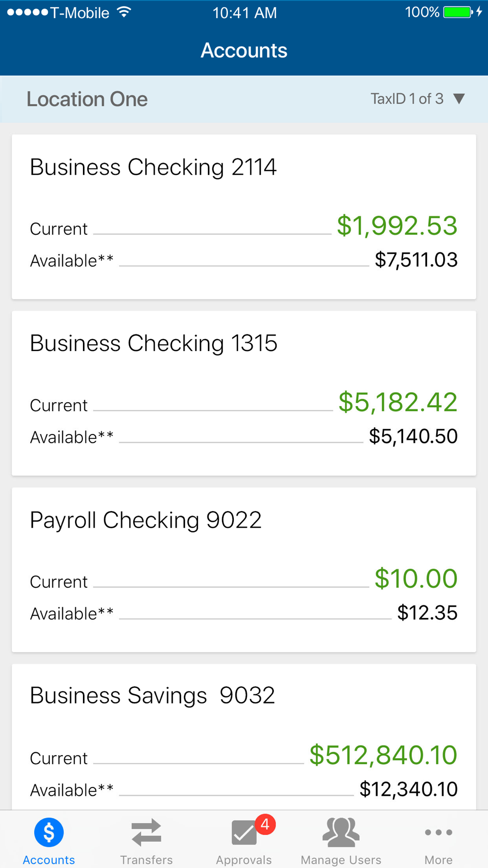This screenshot has height=868, width=488.
Task: Open the More ellipsis icon
Action: (x=438, y=832)
